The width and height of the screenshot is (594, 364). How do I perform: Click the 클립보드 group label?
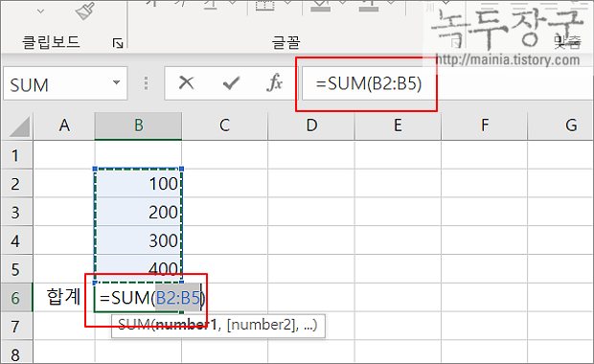pos(51,41)
